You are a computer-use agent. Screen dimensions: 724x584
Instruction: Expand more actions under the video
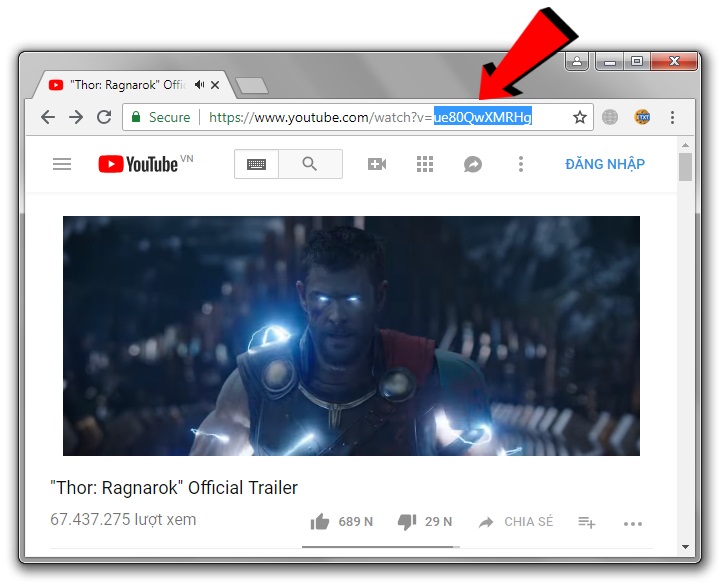pyautogui.click(x=633, y=523)
